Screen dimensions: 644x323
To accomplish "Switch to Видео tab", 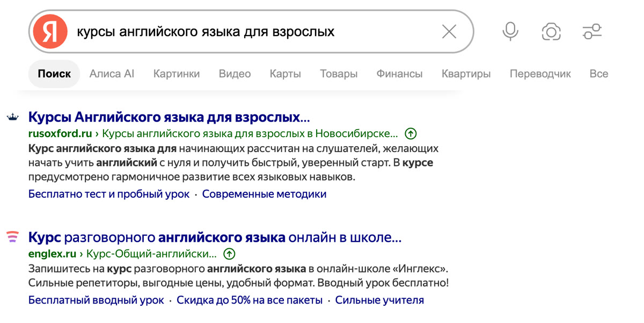I will 235,74.
